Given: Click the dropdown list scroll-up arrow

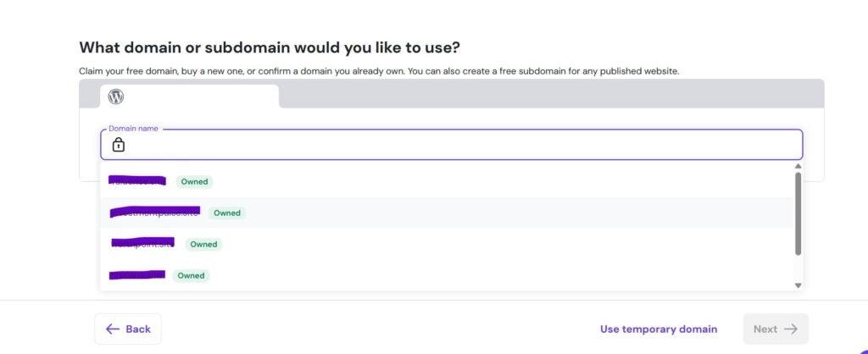Looking at the screenshot, I should click(798, 167).
